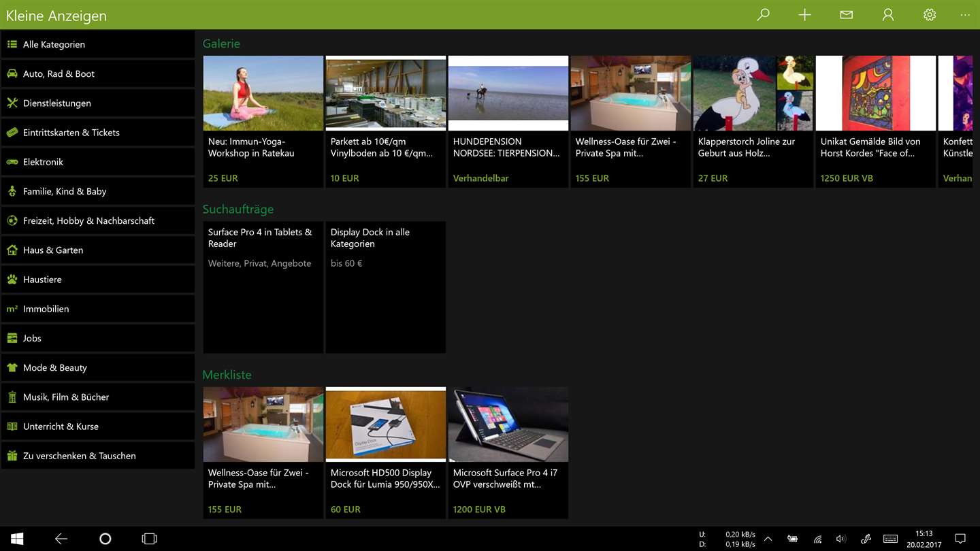980x551 pixels.
Task: Select the Alle Kategorien category
Action: [98, 44]
